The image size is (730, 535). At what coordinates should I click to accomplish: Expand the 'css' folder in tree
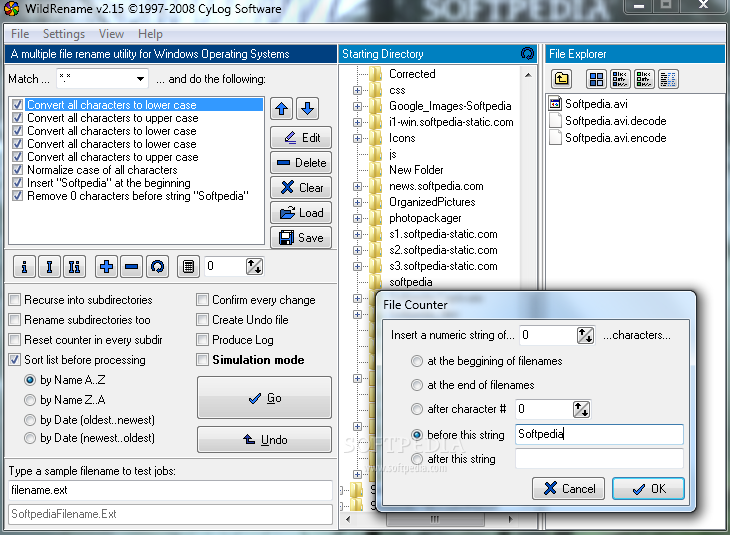pos(358,90)
